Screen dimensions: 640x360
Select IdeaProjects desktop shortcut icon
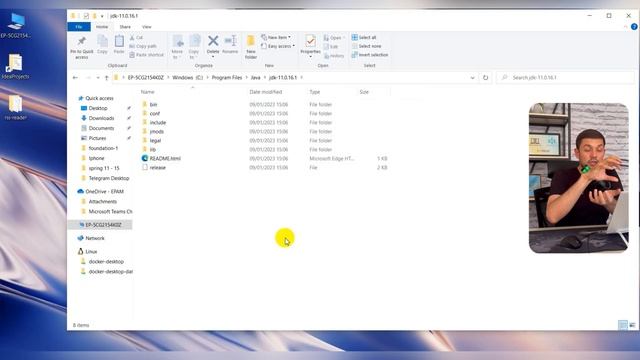[15, 67]
